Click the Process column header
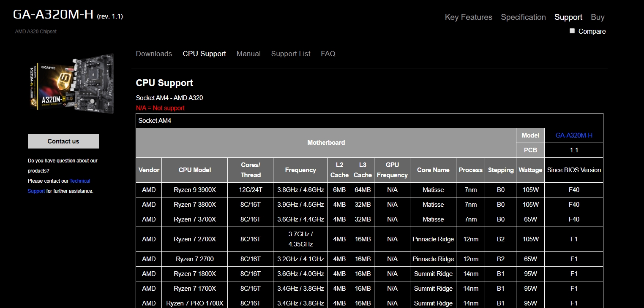 (x=471, y=170)
